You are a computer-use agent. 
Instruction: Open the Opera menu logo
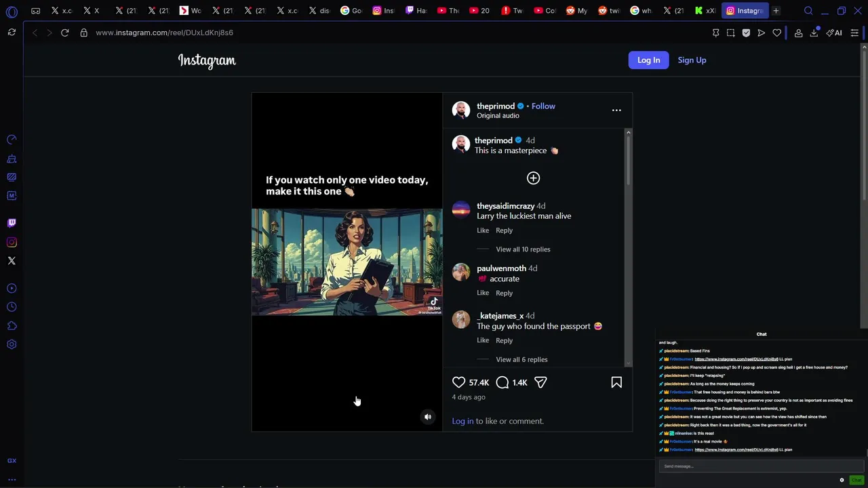point(12,12)
